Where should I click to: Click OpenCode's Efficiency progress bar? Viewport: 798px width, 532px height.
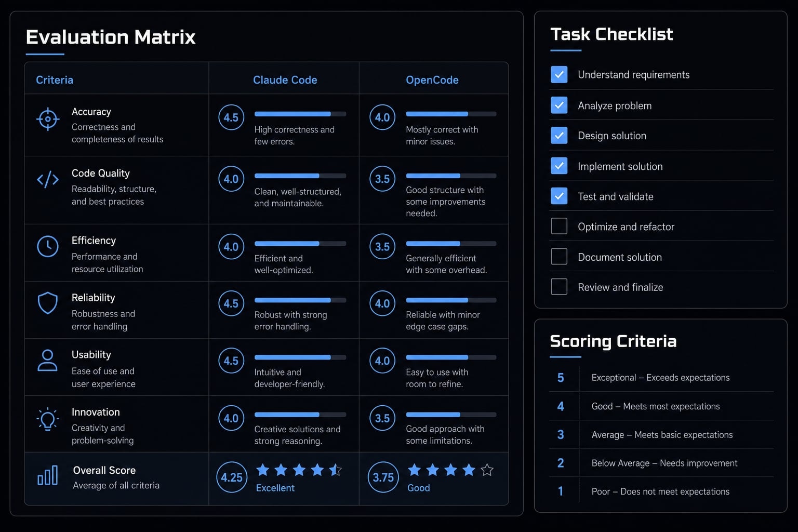click(x=451, y=244)
